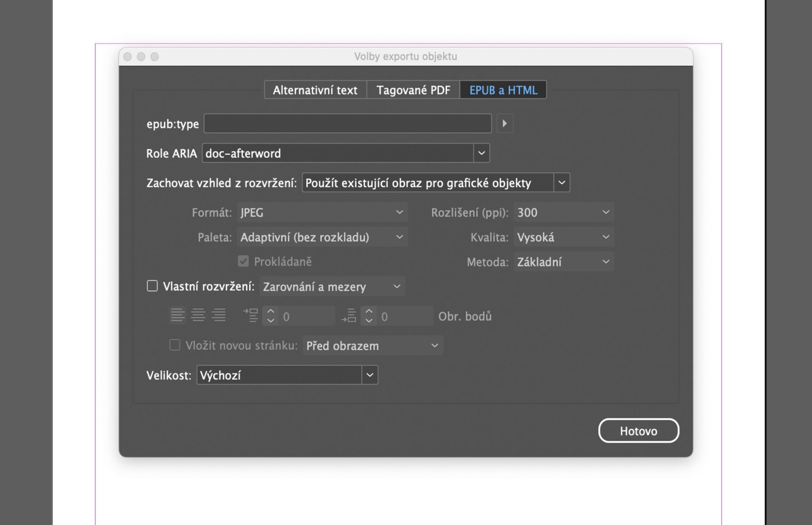Toggle the Prokládaně checkbox

pyautogui.click(x=243, y=261)
